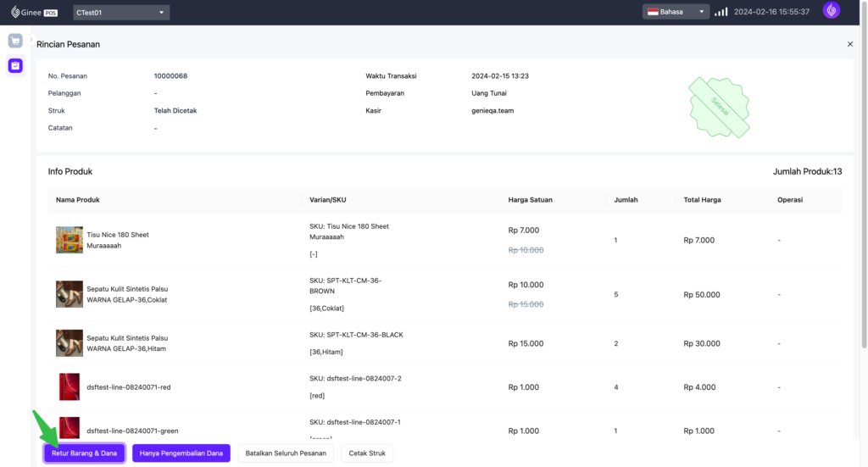Screen dimensions: 868x467
Task: Select payment method Uang Tunai
Action: point(489,93)
